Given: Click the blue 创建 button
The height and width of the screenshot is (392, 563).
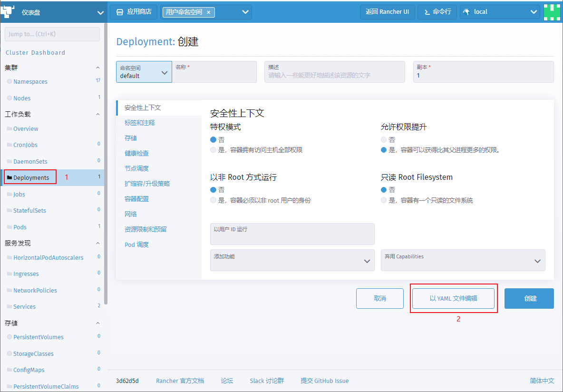Looking at the screenshot, I should click(529, 298).
